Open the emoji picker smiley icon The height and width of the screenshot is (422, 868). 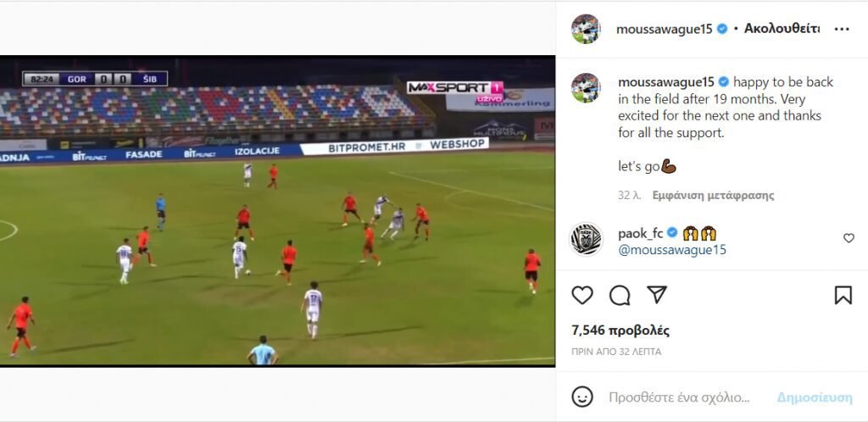coord(581,397)
